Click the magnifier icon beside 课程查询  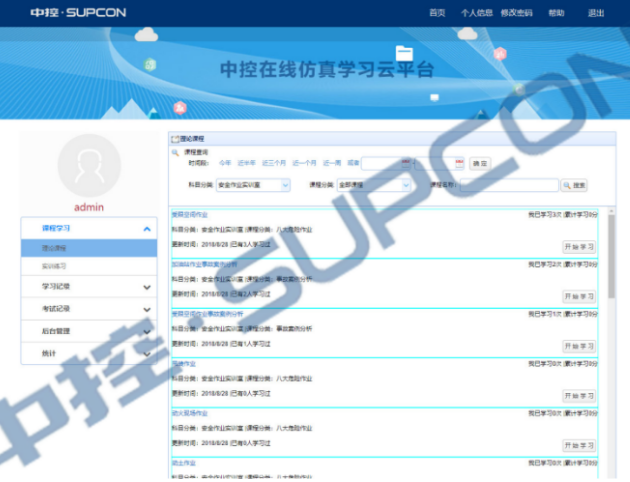[175, 152]
